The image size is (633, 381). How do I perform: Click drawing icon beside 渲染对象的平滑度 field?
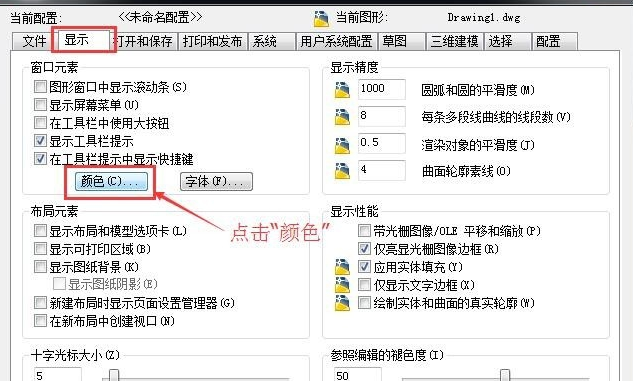(x=342, y=145)
